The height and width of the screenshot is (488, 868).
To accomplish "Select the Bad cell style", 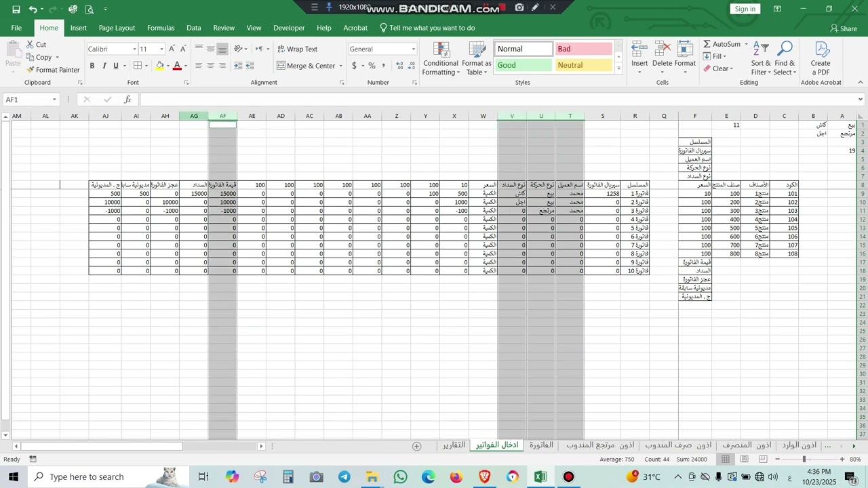I will pyautogui.click(x=584, y=49).
